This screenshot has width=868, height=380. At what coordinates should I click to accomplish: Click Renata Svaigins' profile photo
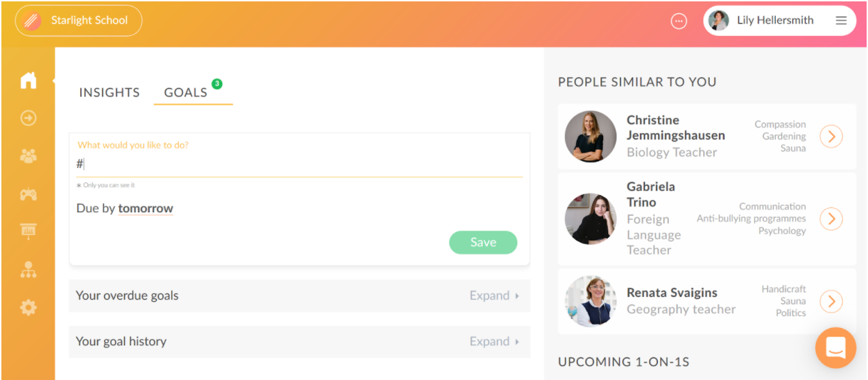coord(591,302)
